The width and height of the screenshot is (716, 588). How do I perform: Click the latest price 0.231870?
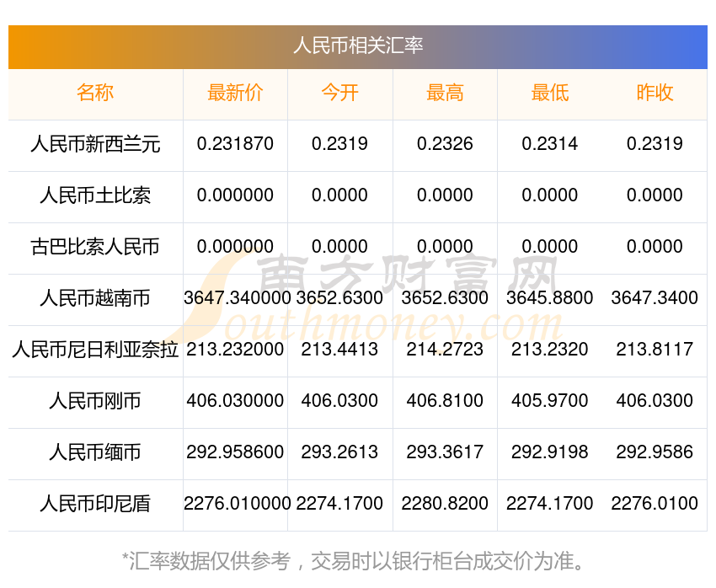[x=235, y=144]
